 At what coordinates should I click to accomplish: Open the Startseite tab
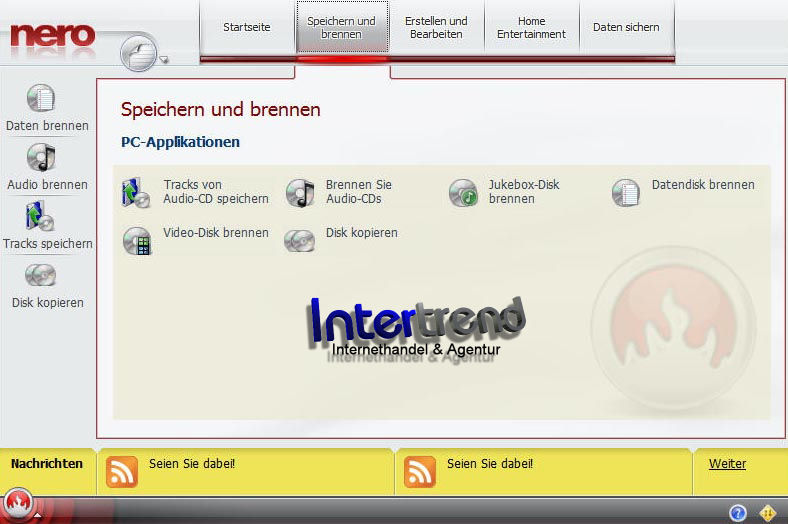247,27
